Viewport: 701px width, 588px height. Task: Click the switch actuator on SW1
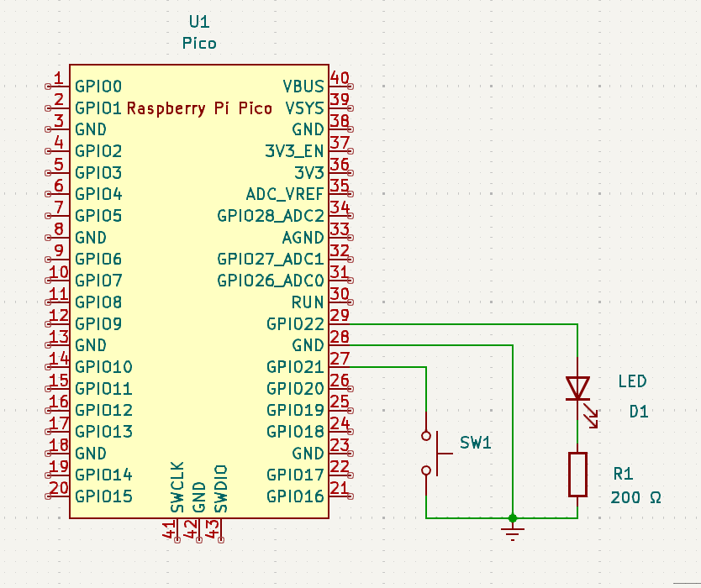click(x=439, y=454)
